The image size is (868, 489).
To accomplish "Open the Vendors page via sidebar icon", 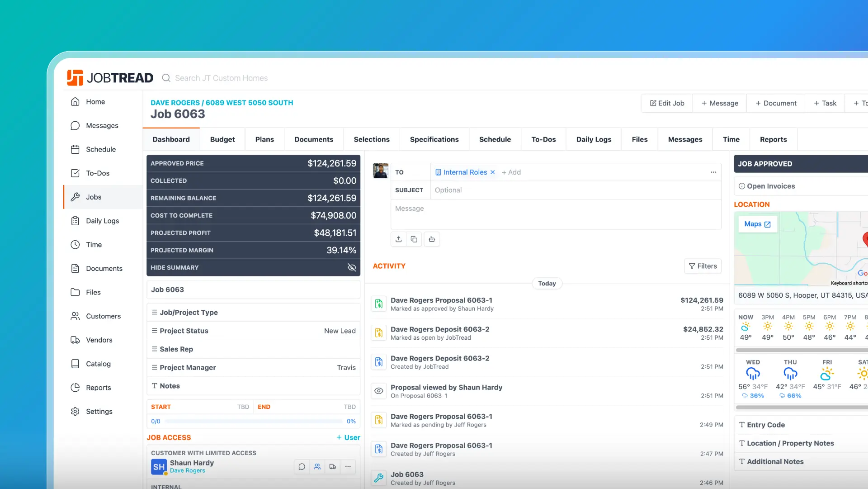I will pyautogui.click(x=99, y=340).
